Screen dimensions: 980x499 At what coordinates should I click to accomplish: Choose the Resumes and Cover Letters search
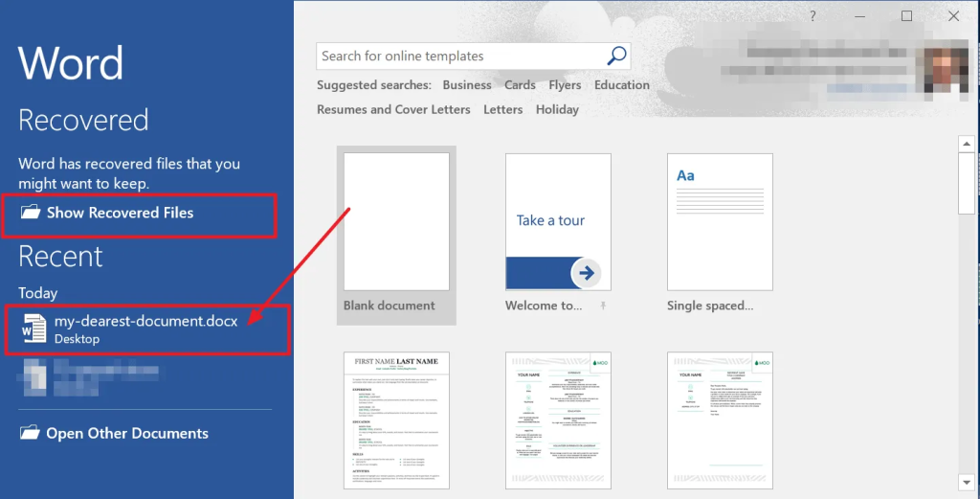point(393,109)
